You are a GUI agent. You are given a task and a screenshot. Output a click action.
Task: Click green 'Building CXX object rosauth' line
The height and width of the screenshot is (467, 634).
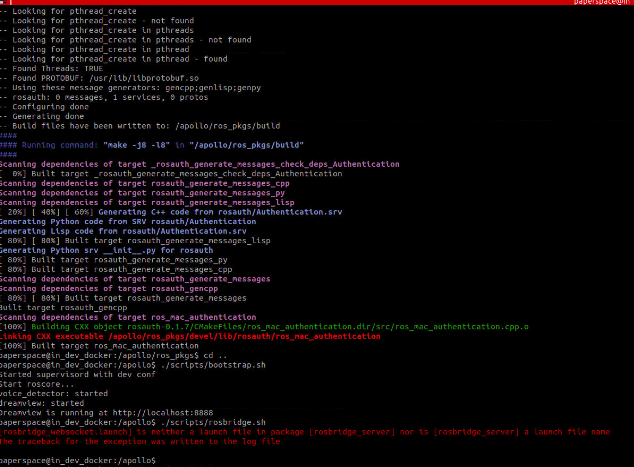coord(264,327)
